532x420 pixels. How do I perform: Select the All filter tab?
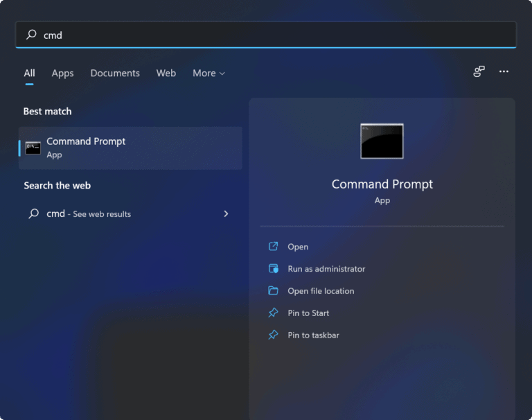(x=29, y=73)
